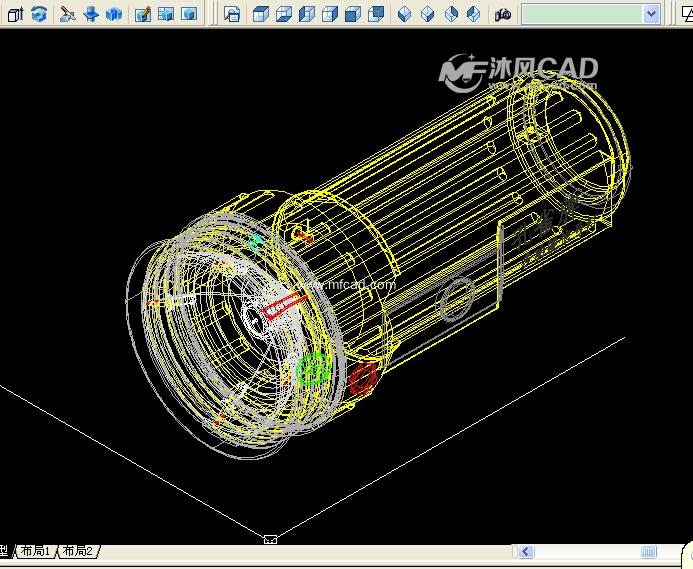Select the red circle on the model
693x569 pixels.
(362, 378)
